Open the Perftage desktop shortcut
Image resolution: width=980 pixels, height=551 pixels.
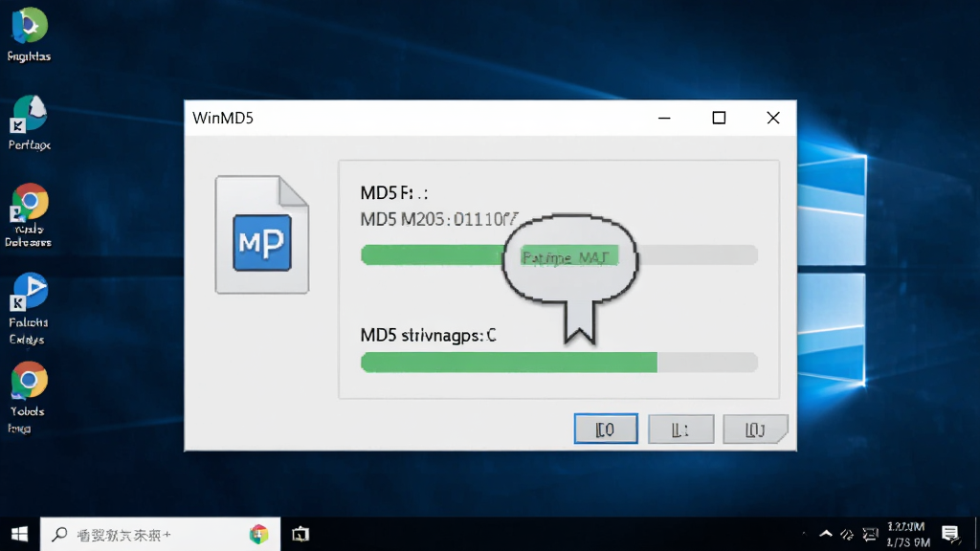point(29,123)
